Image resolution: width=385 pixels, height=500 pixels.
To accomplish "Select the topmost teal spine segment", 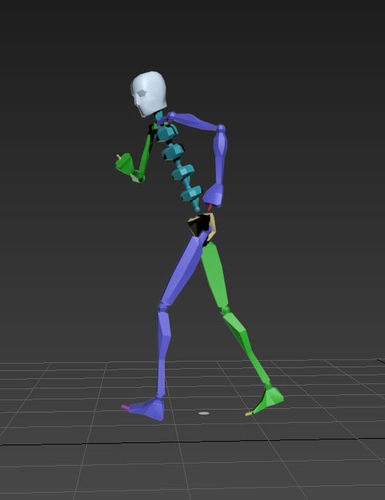I will 167,132.
